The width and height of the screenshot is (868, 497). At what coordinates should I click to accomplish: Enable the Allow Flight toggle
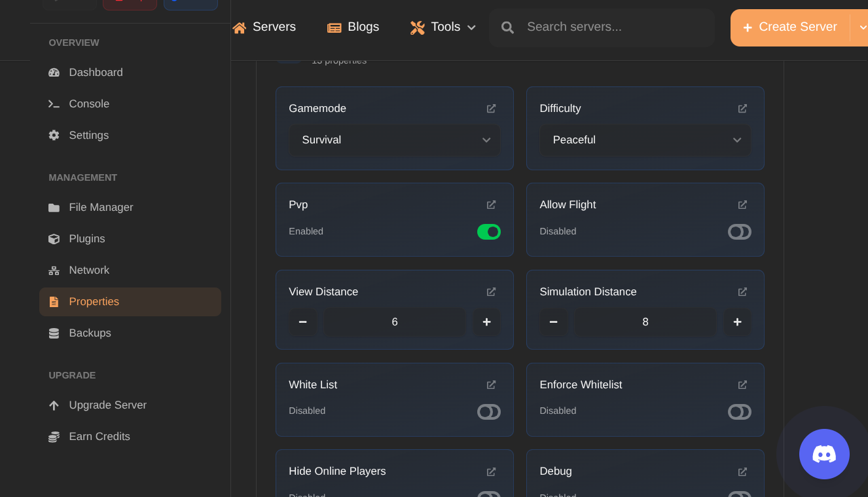(x=739, y=232)
